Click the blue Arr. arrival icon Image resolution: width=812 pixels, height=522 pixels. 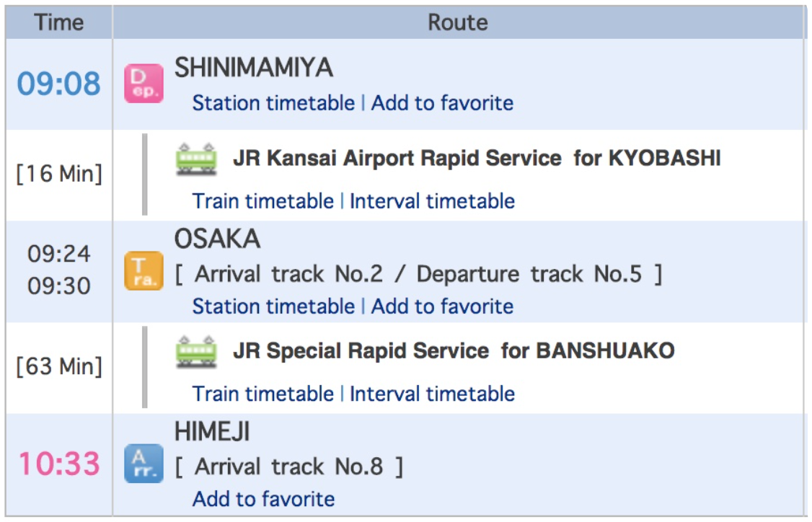click(x=144, y=463)
